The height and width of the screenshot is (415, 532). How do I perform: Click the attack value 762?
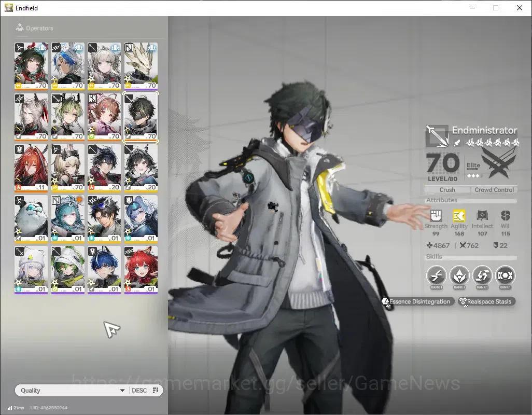(x=469, y=245)
